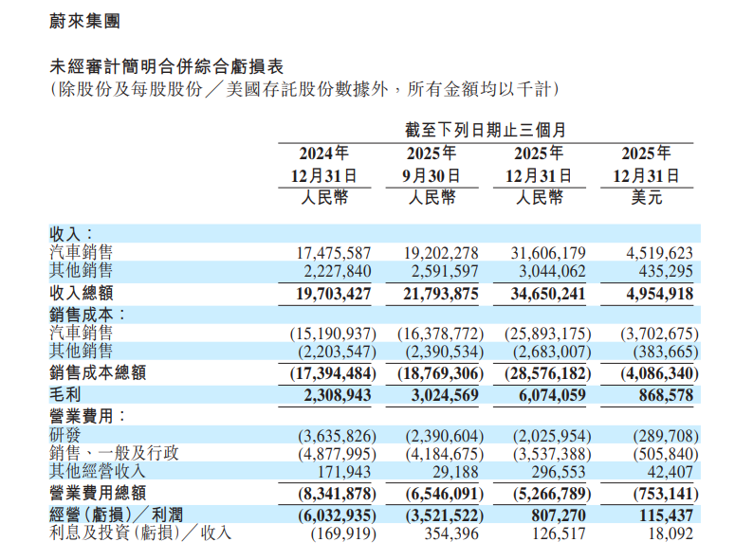Click the gross profit 868,578
The height and width of the screenshot is (560, 735).
666,396
